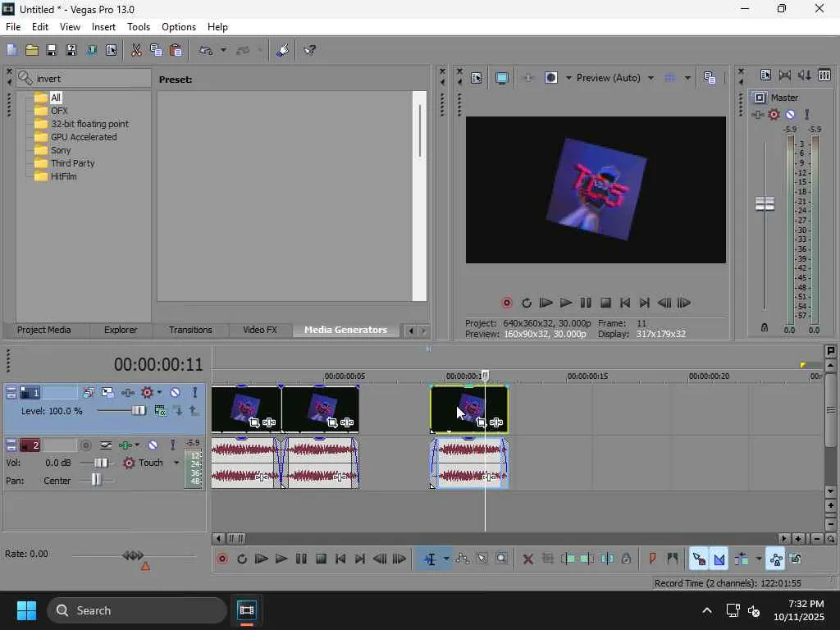The image size is (840, 630).
Task: Open the preview Overlays dropdown arrow
Action: [687, 78]
